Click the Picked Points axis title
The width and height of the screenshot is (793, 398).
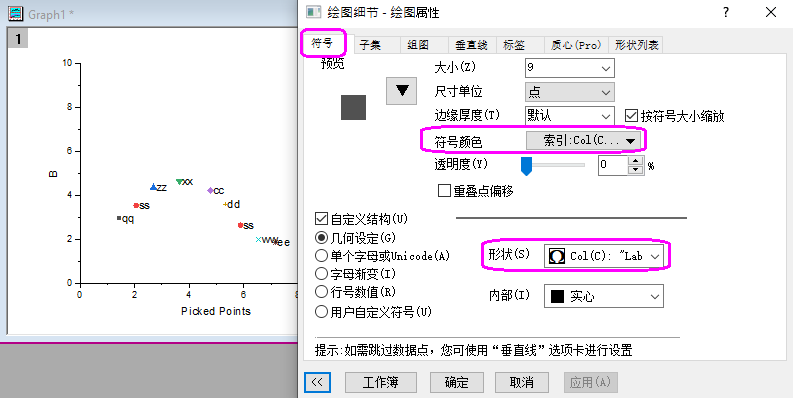[x=216, y=311]
